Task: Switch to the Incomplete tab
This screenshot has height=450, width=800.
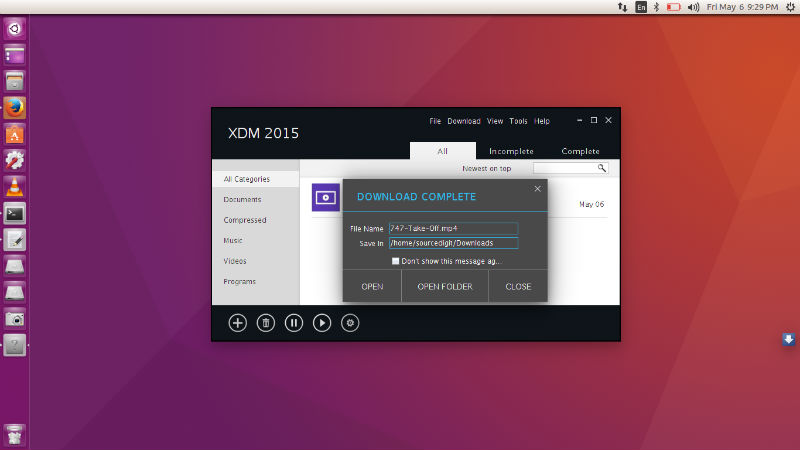Action: pos(511,151)
